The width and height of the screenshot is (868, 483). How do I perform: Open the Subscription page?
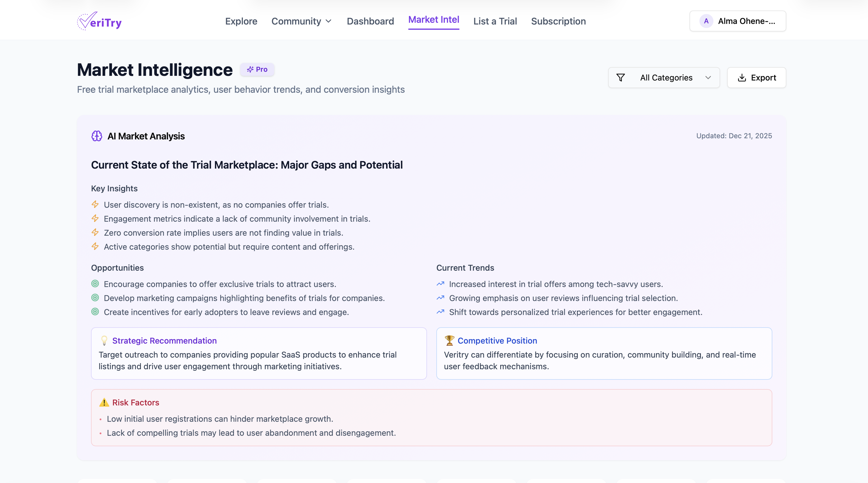[558, 21]
